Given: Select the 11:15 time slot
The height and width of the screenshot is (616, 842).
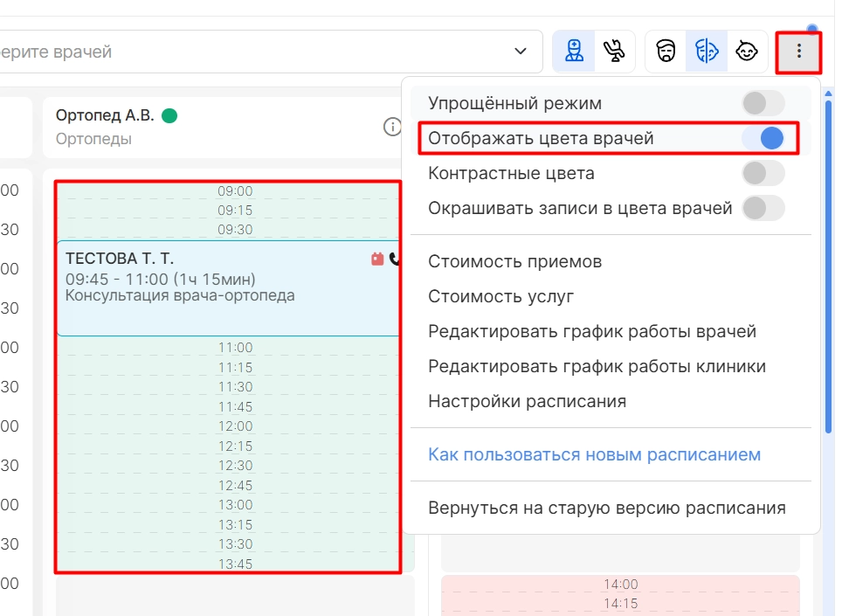Looking at the screenshot, I should pos(235,367).
